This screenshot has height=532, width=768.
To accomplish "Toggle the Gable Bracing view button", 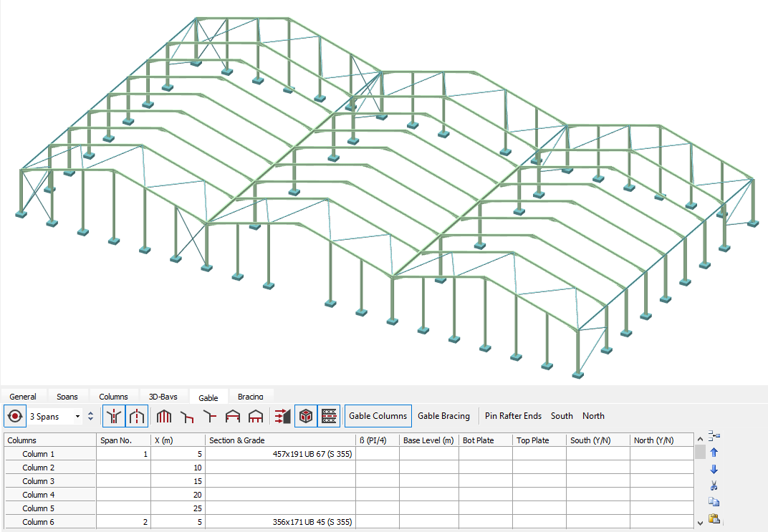I will (x=443, y=416).
